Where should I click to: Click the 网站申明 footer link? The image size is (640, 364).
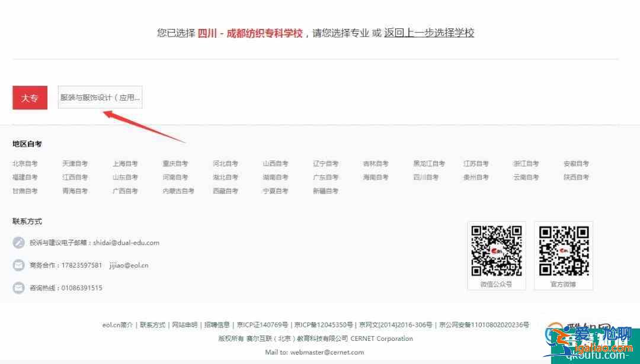[184, 325]
